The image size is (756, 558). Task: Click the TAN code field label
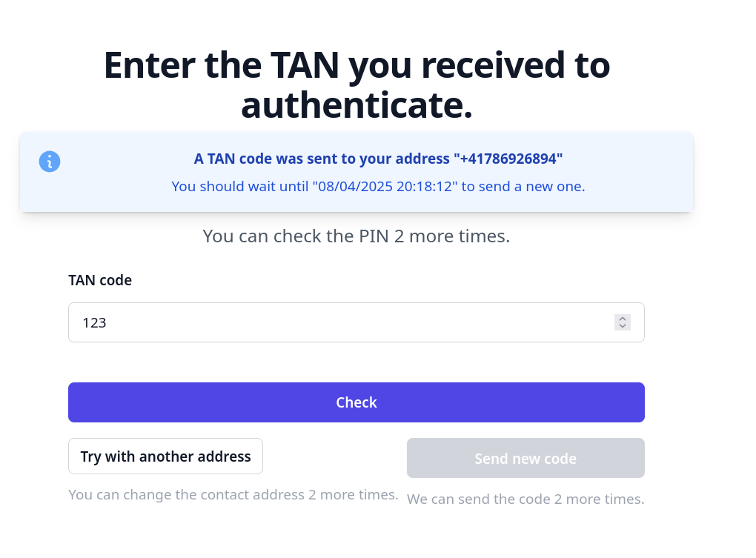pyautogui.click(x=100, y=280)
